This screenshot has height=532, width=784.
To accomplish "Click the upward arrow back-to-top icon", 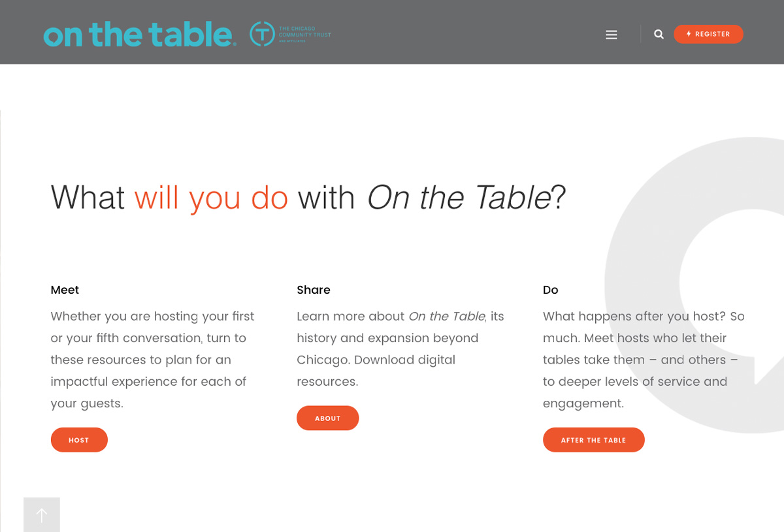I will 42,514.
